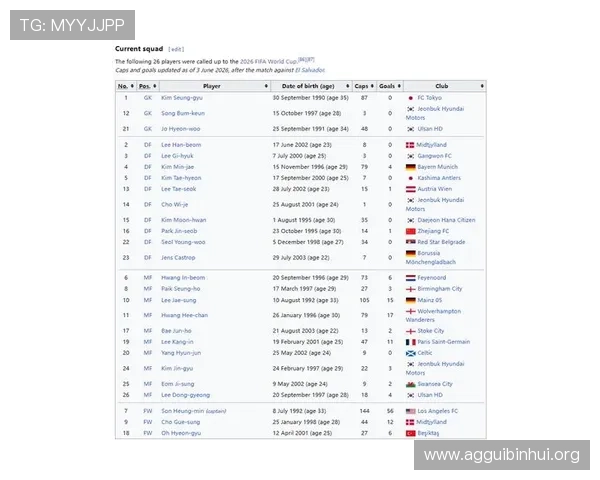Viewport: 600px width, 480px height.
Task: Click the South Korea flag in Lee Dong-gyeong's row
Action: click(411, 395)
